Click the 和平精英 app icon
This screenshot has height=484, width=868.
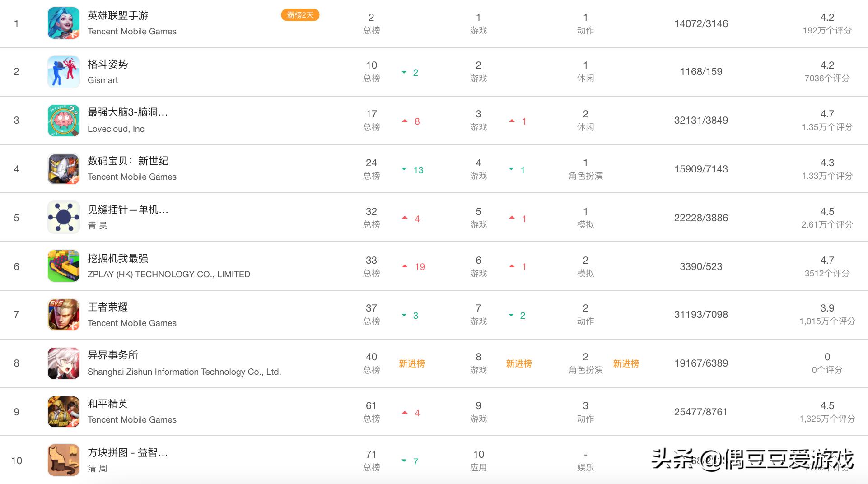[64, 412]
